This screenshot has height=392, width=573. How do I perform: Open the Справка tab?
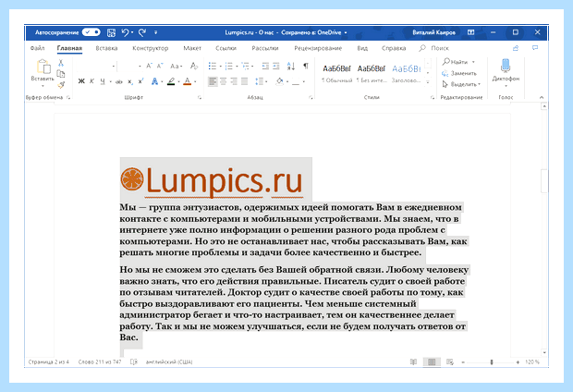coord(394,48)
